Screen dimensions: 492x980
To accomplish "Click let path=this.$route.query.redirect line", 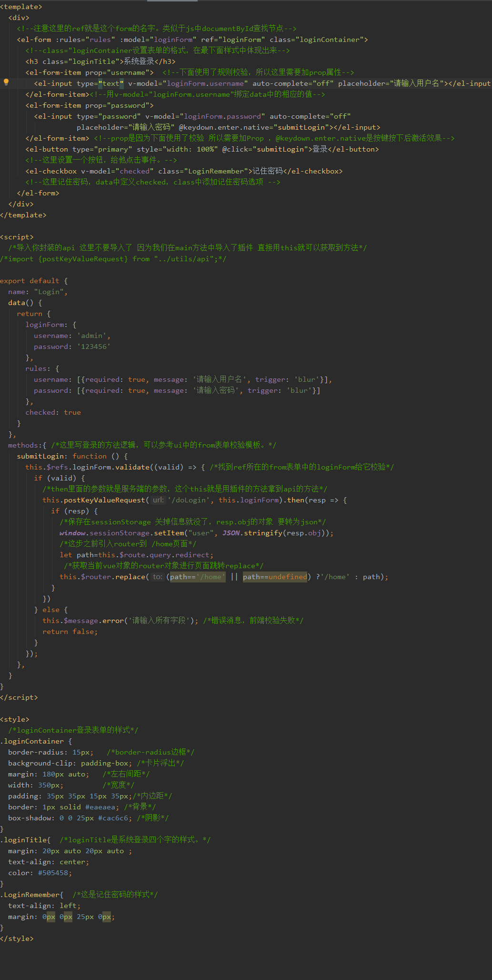I will click(x=136, y=555).
